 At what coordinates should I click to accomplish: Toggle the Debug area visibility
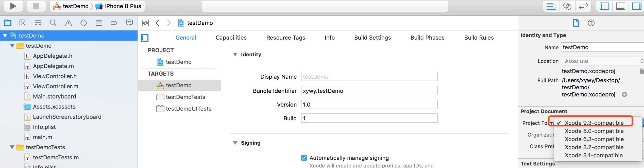[x=620, y=6]
